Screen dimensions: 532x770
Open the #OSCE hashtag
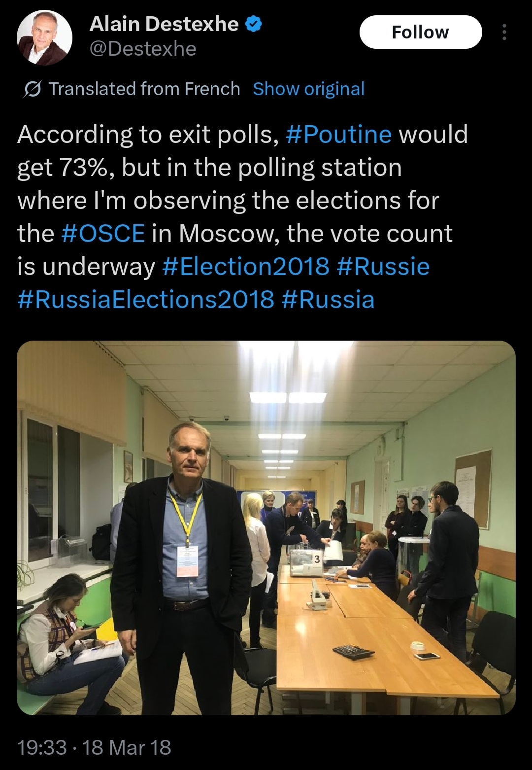coord(103,233)
